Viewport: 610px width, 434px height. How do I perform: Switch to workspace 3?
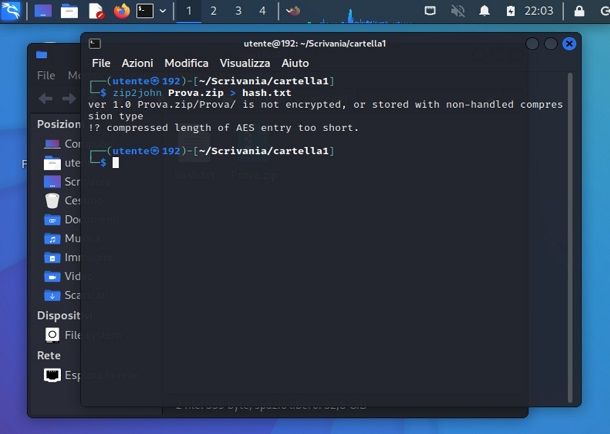tap(238, 11)
